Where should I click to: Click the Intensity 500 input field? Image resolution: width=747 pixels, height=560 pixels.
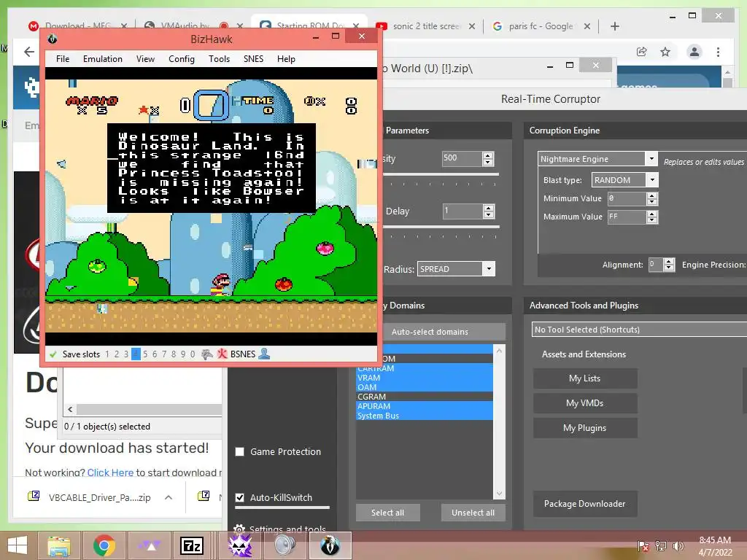[462, 158]
